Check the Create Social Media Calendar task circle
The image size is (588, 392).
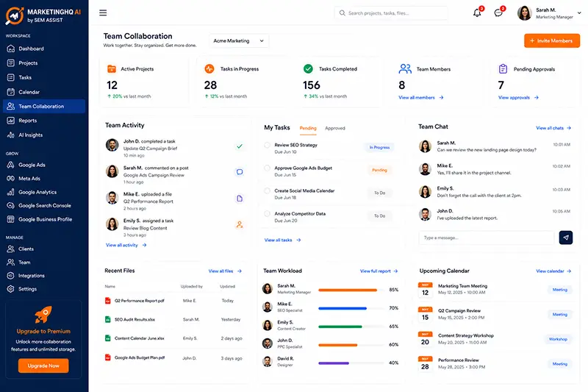[x=267, y=191]
